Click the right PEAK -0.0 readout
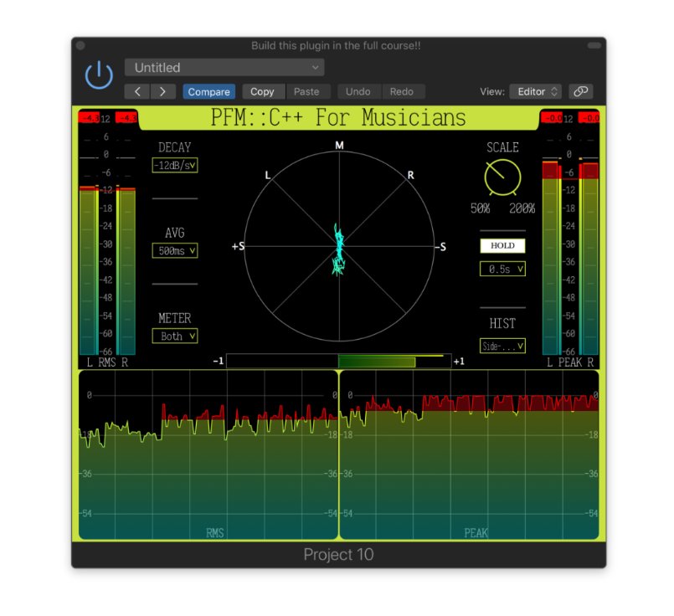Screen dimensions: 674x616 coord(589,118)
